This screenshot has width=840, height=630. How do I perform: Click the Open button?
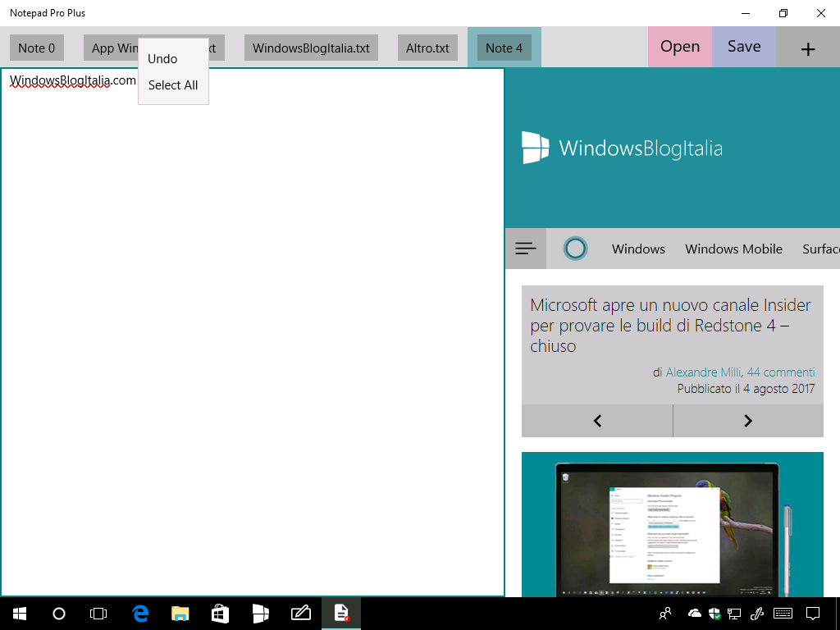tap(680, 47)
